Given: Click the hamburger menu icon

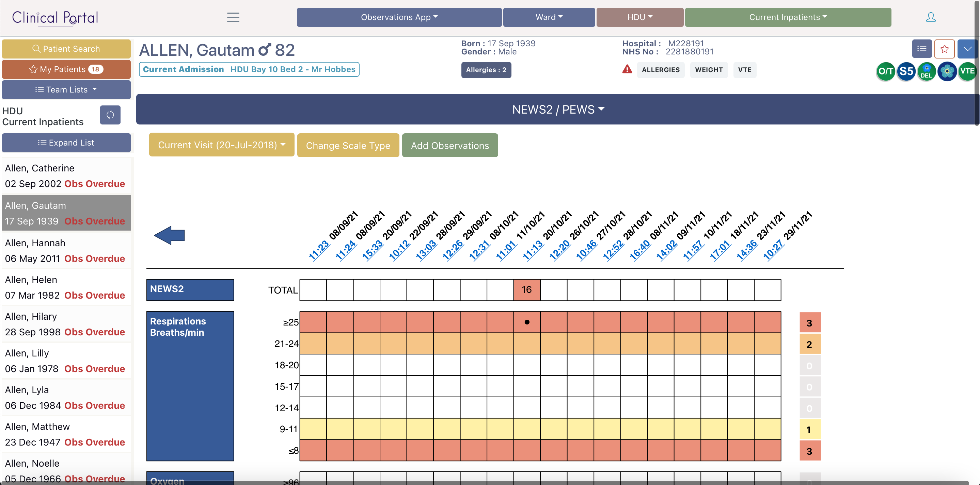Looking at the screenshot, I should coord(233,17).
